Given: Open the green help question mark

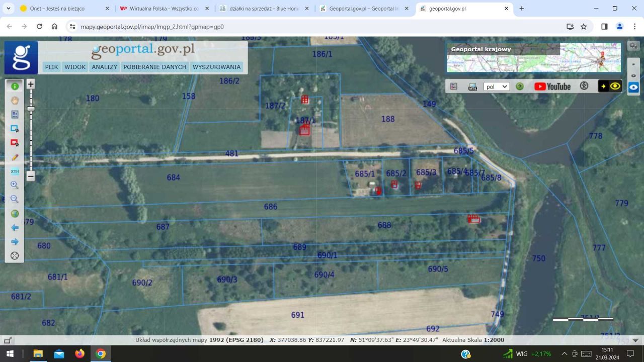Looking at the screenshot, I should tap(520, 86).
